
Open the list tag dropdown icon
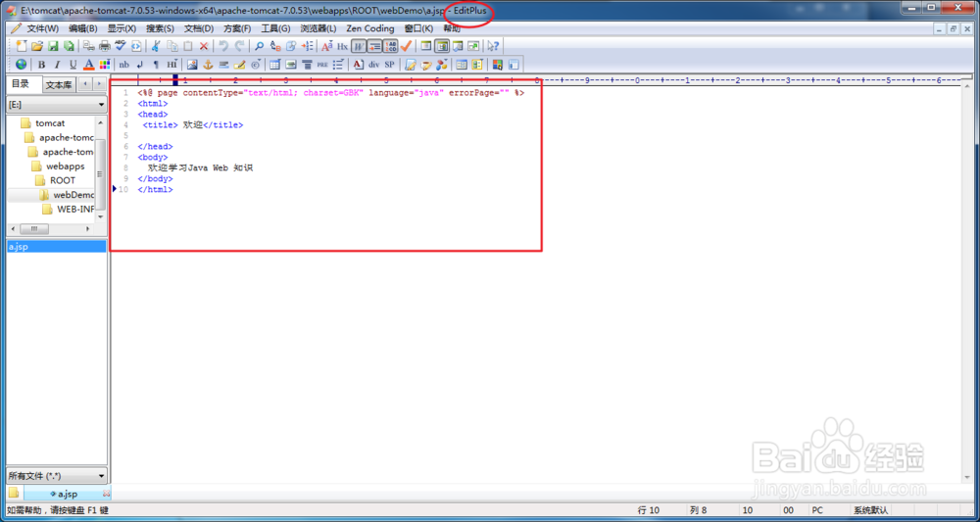pos(339,65)
